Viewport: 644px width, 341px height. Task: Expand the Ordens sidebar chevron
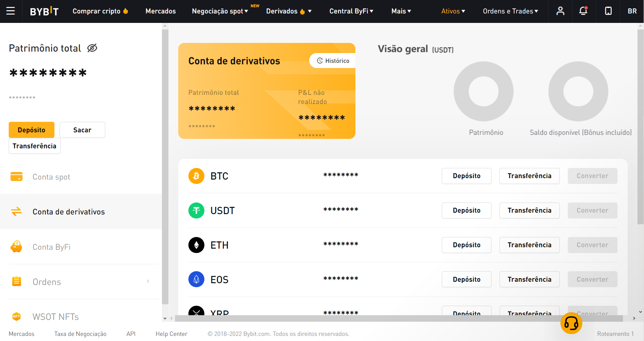pyautogui.click(x=148, y=281)
